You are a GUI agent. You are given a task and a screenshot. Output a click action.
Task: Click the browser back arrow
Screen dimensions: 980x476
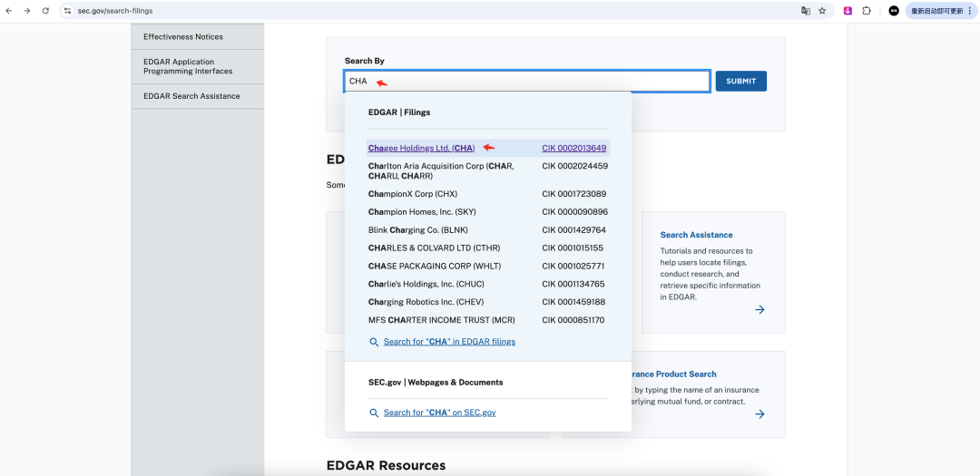[x=9, y=11]
